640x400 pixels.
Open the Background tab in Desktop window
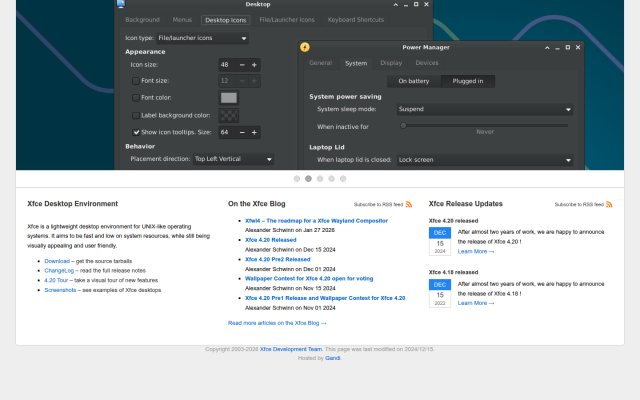pyautogui.click(x=142, y=20)
